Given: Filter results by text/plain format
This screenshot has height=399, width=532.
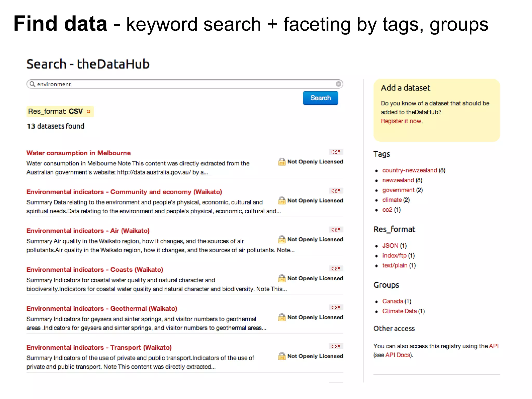Looking at the screenshot, I should click(x=395, y=265).
